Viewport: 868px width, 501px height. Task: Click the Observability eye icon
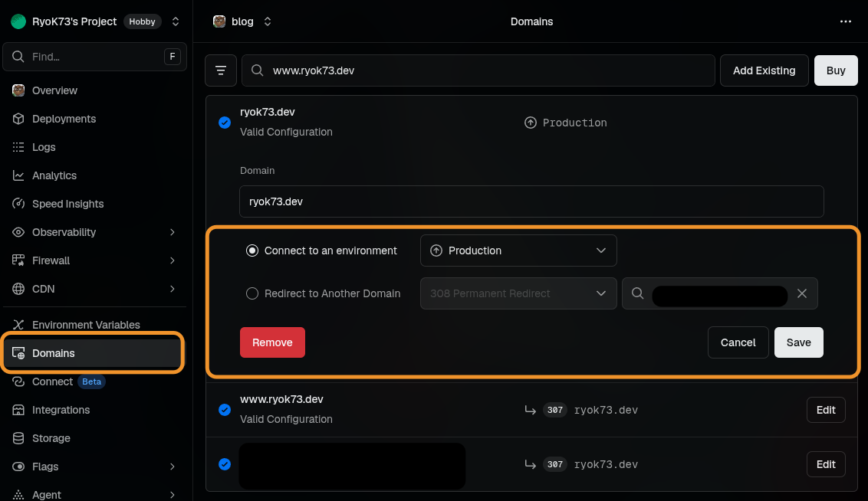18,231
